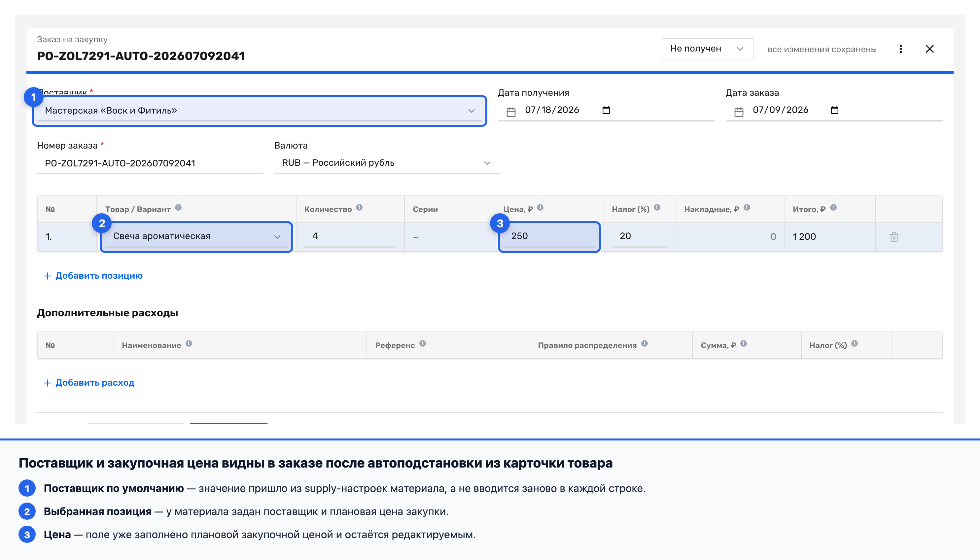Open the currency dropdown RUB
Viewport: 980px width, 560px height.
point(387,163)
